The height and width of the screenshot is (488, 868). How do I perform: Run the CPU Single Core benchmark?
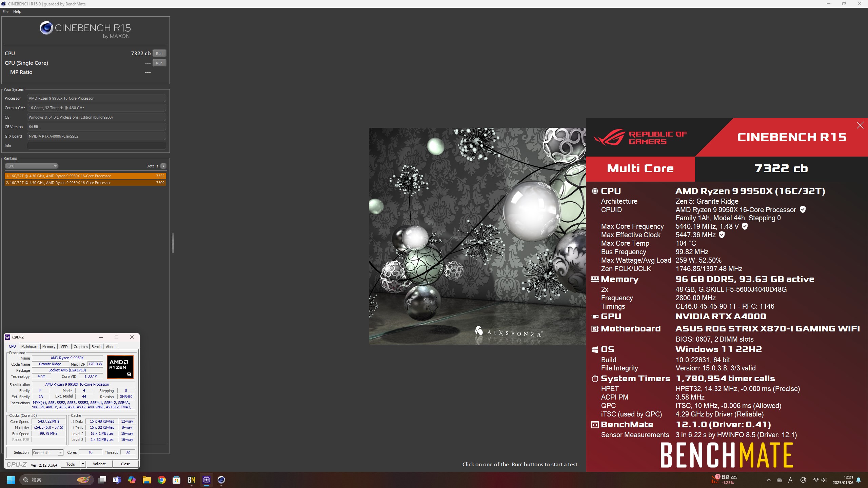pos(159,63)
